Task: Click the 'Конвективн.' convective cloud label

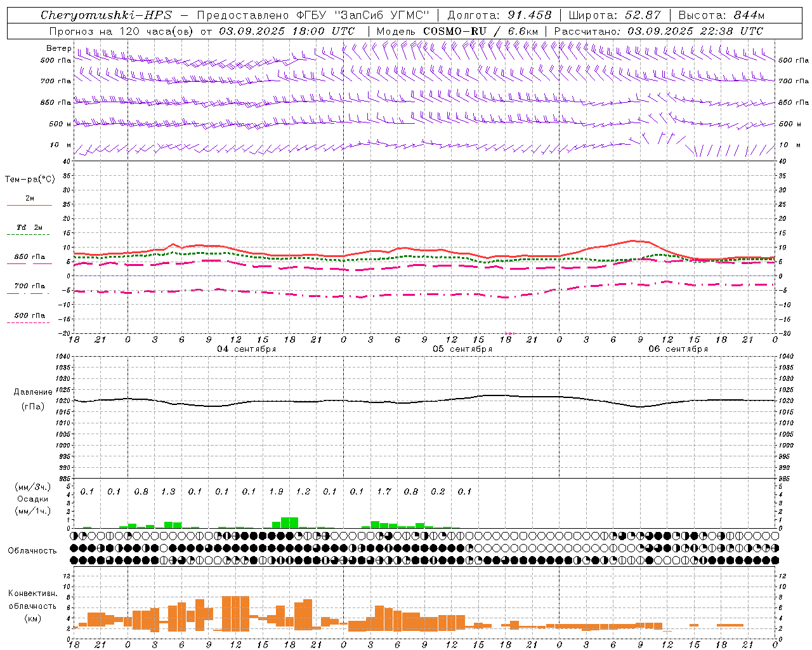Action: (x=33, y=594)
